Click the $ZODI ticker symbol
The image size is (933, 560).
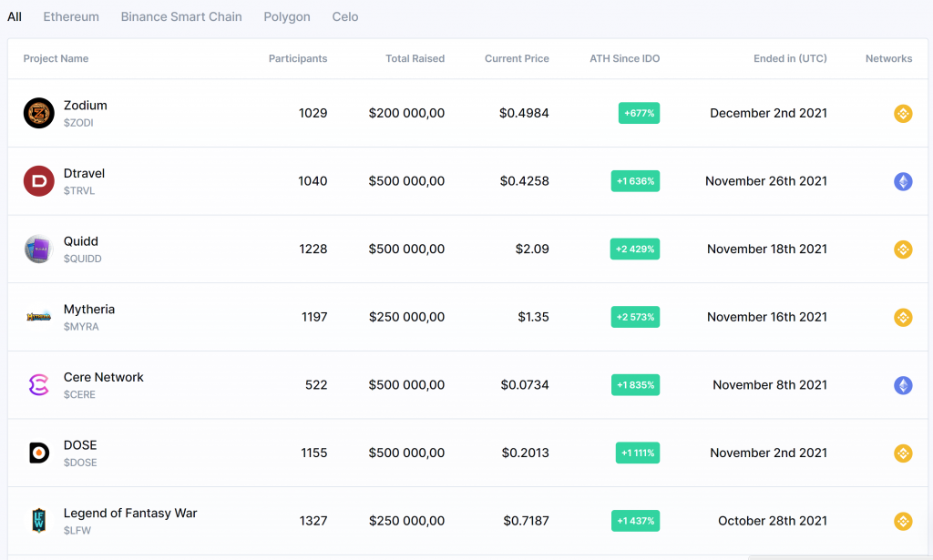coord(78,123)
